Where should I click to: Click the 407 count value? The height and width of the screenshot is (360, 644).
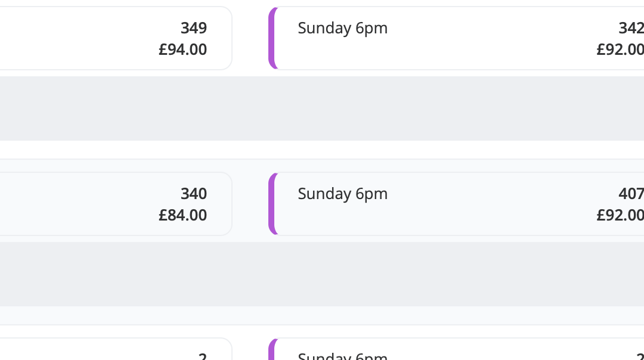pyautogui.click(x=631, y=194)
